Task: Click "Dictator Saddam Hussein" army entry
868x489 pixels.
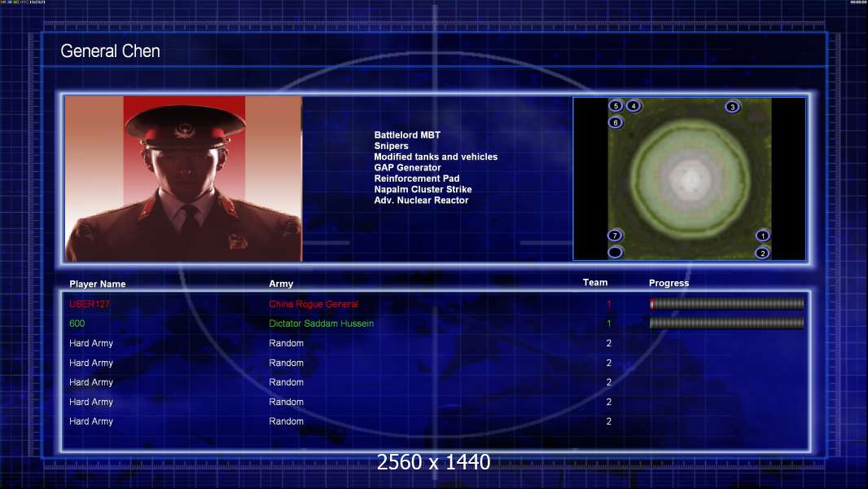Action: pos(321,324)
